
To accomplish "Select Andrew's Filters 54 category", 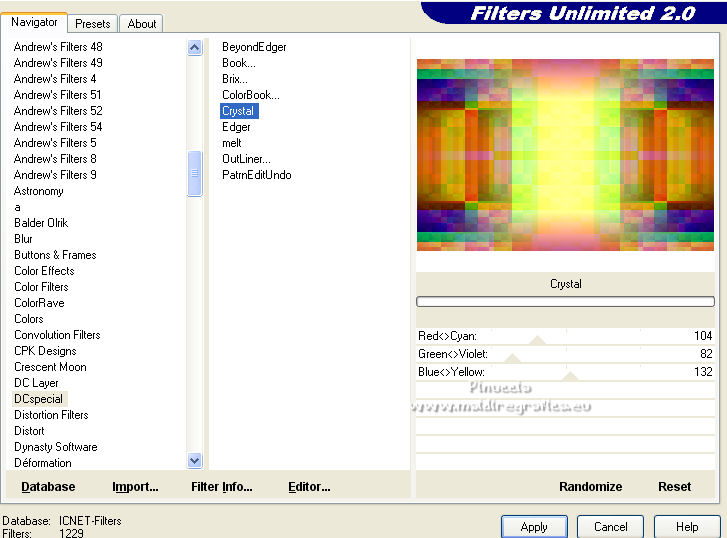I will [x=58, y=127].
